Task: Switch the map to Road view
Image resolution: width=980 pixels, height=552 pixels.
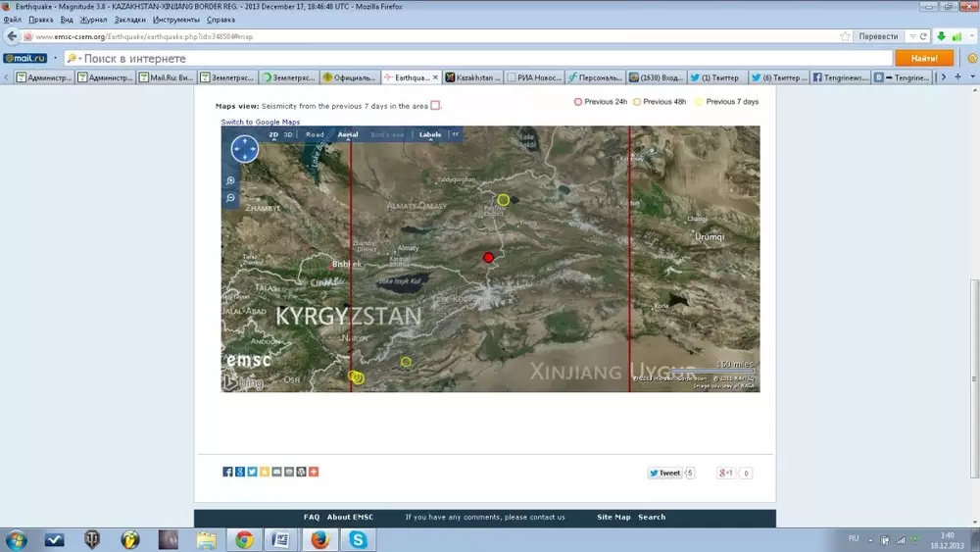Action: [315, 134]
